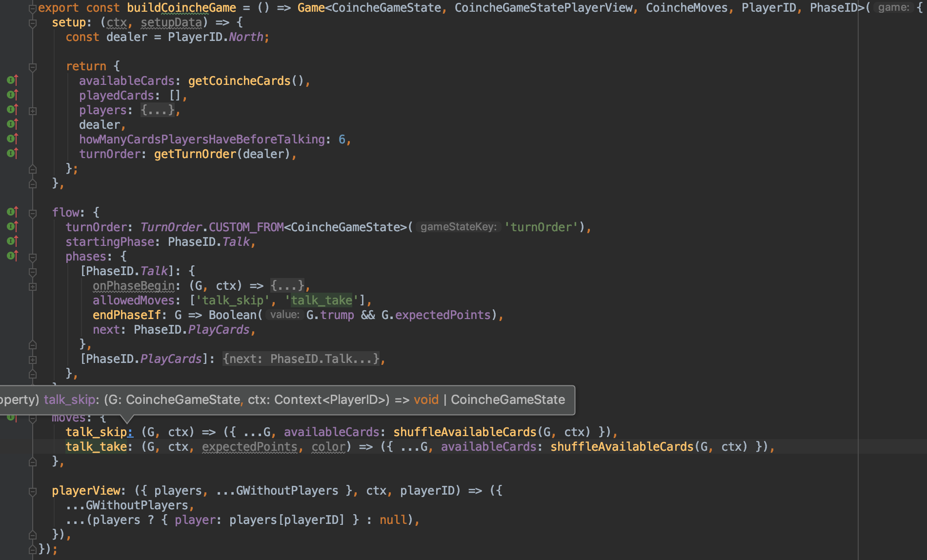
Task: Click gutter icon beside turnOrder: getTurnOrder(dealer)
Action: click(12, 153)
